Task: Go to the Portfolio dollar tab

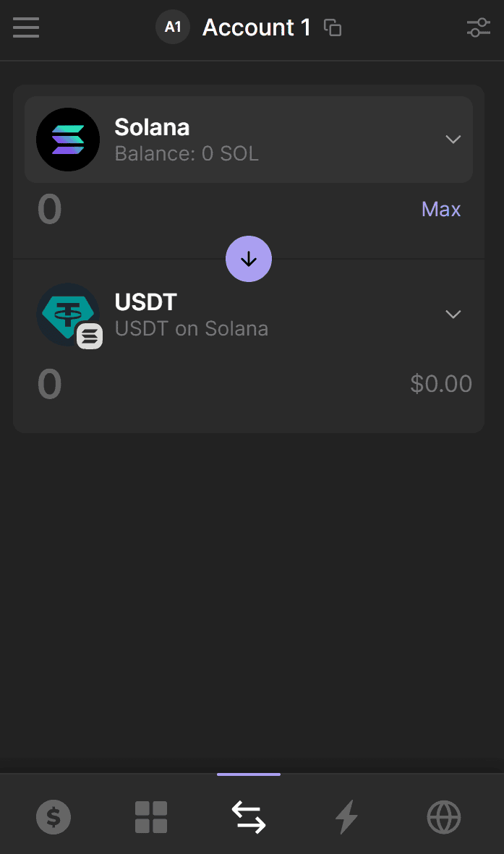Action: pos(54,817)
